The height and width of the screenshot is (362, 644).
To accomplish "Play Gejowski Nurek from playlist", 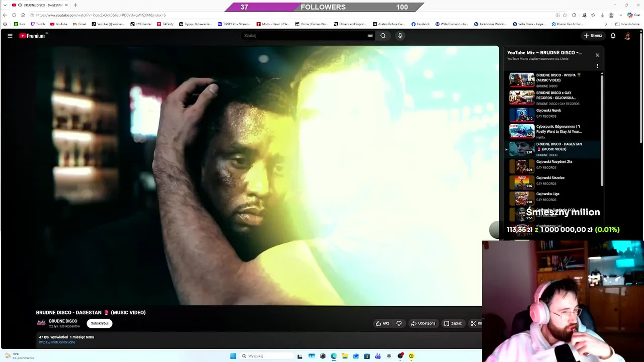I will pos(552,115).
